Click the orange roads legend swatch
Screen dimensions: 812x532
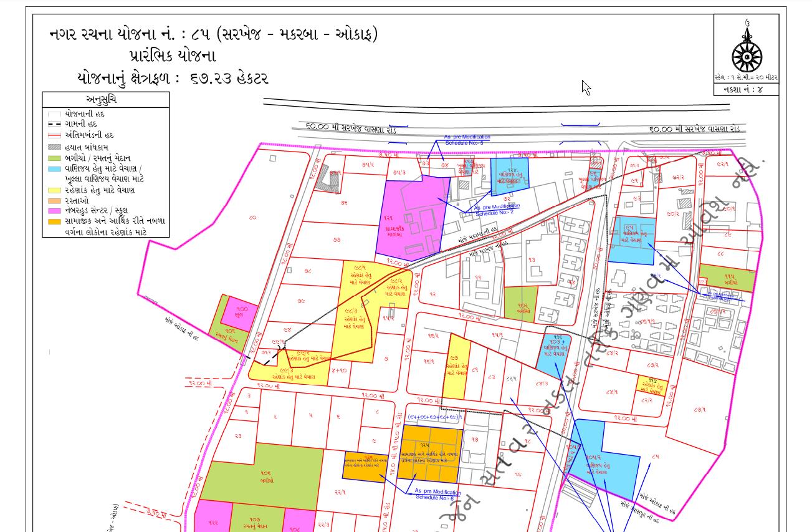click(53, 201)
